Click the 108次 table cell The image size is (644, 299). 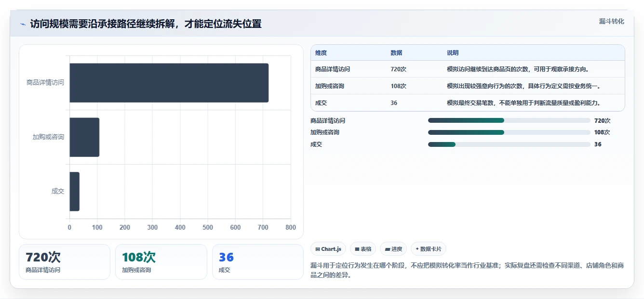point(399,86)
